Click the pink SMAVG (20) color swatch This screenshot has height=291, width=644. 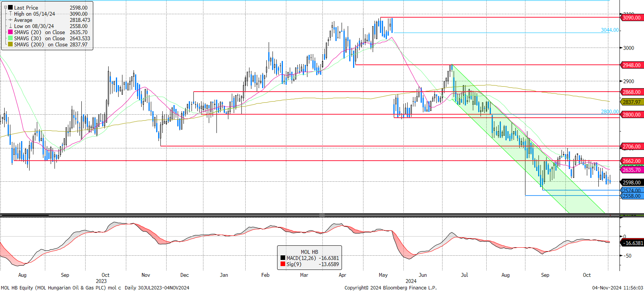point(10,32)
